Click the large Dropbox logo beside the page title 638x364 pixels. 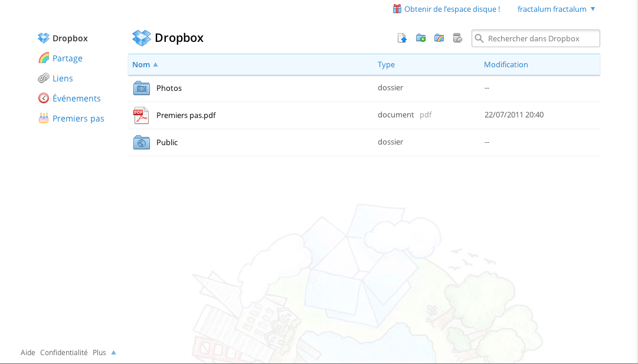click(x=141, y=38)
